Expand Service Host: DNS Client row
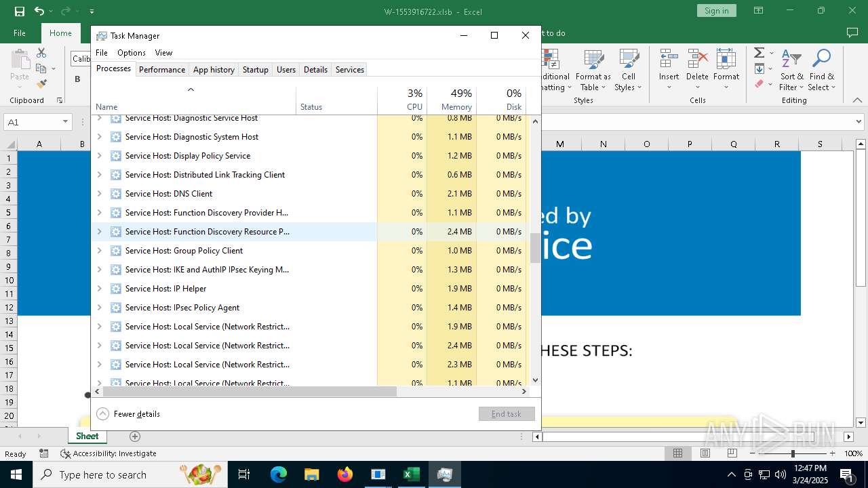868x488 pixels. point(99,194)
